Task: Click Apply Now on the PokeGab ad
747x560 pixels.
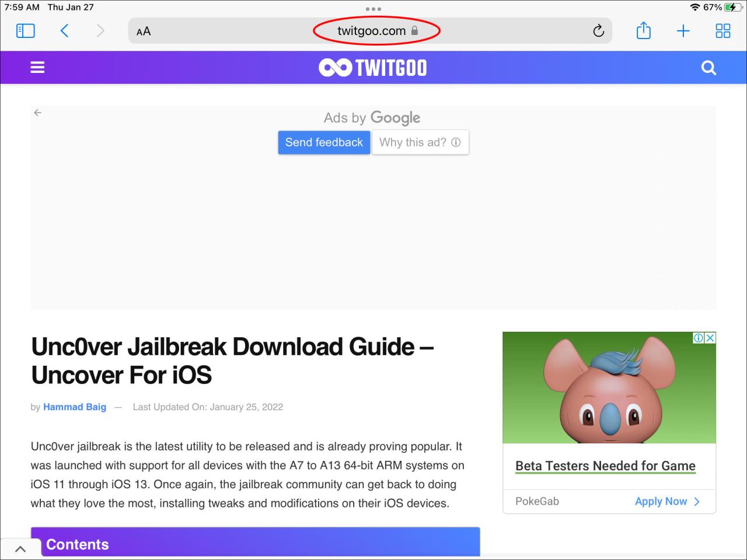Action: [667, 501]
